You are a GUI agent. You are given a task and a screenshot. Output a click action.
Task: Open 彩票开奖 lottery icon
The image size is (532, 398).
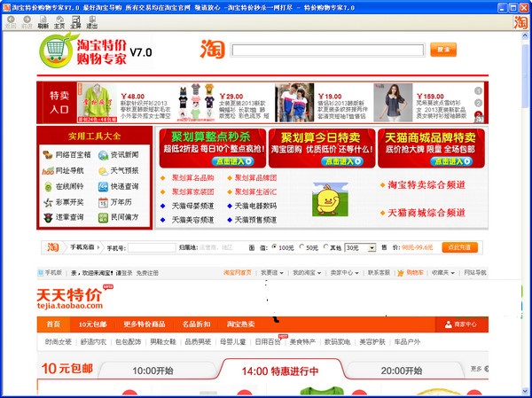48,202
